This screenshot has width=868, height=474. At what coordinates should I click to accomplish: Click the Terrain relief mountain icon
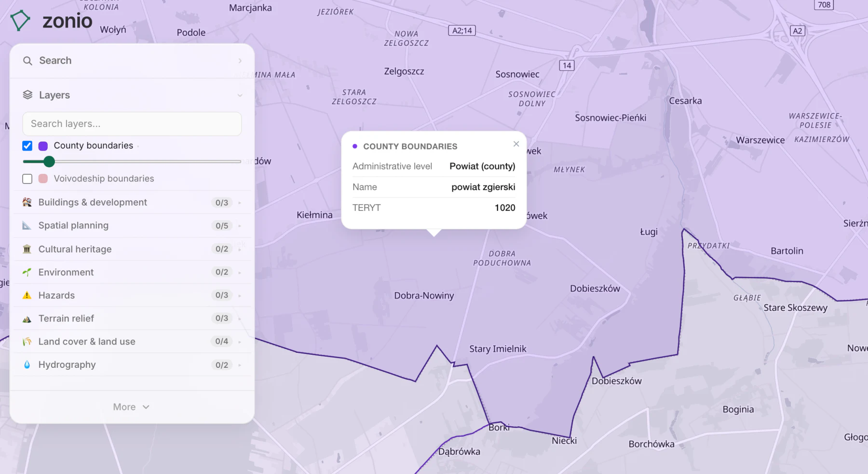(27, 319)
